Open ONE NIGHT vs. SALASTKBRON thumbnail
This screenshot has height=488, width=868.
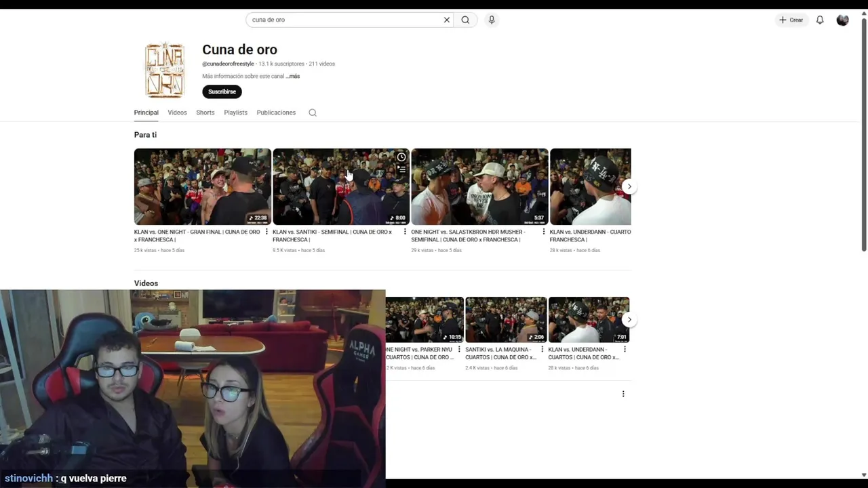click(479, 186)
